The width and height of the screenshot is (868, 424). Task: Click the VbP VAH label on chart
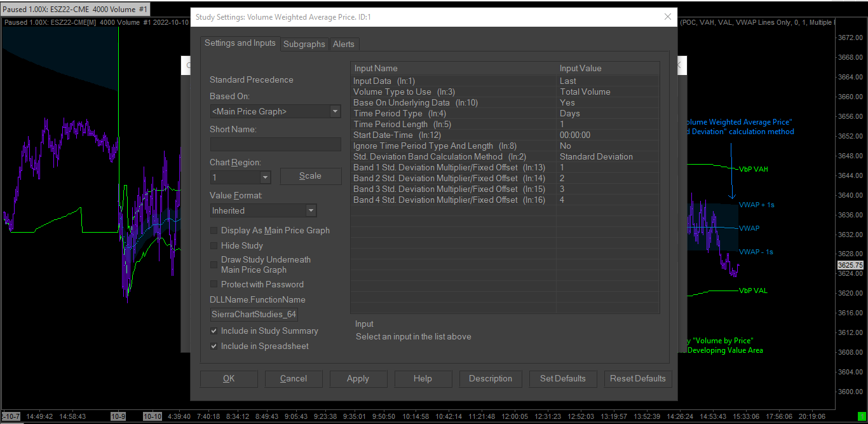tap(753, 170)
